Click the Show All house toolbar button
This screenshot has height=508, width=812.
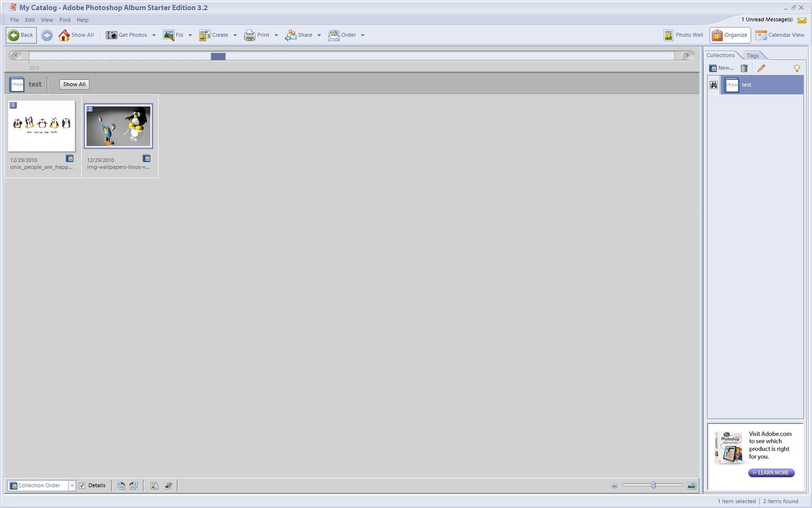[x=76, y=35]
